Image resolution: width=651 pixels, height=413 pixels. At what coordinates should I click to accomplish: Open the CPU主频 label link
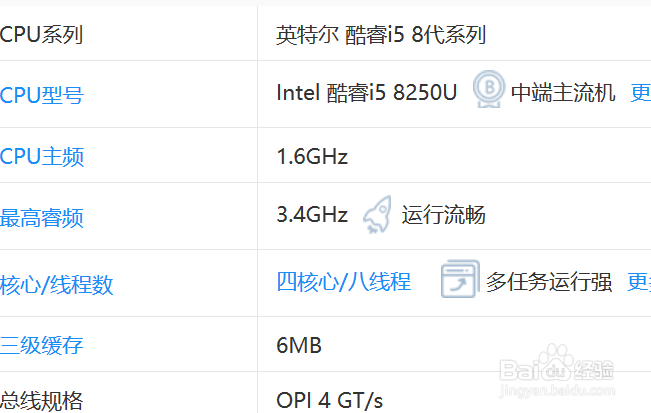point(42,157)
